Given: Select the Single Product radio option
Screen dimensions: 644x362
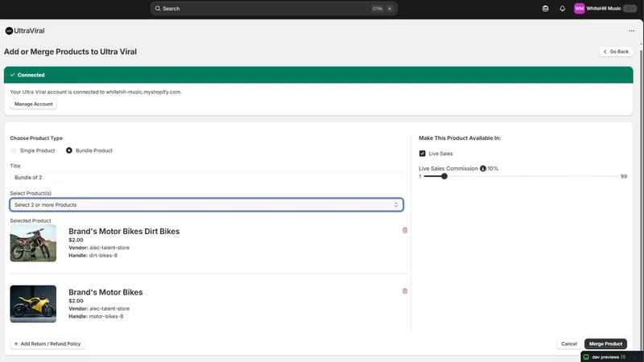Looking at the screenshot, I should click(14, 150).
